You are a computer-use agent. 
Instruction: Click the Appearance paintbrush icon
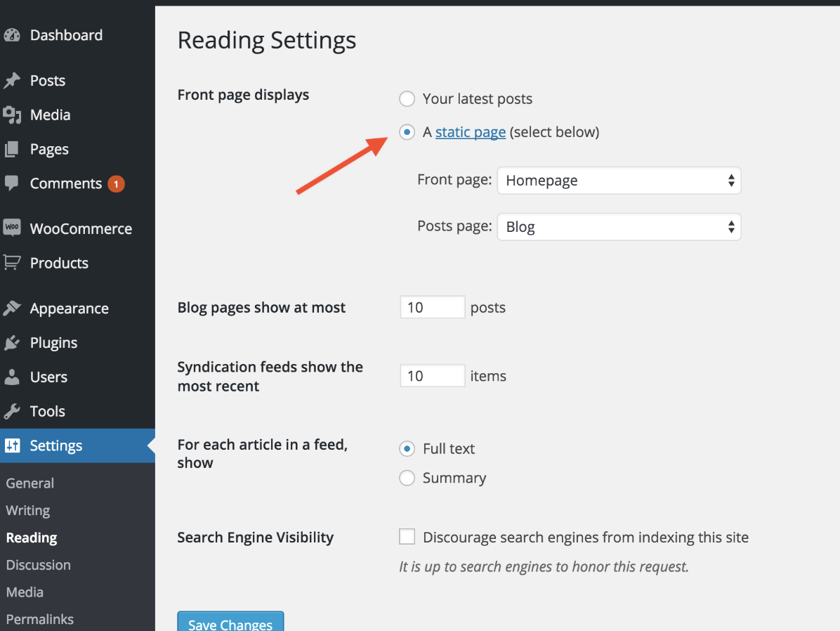coord(12,308)
